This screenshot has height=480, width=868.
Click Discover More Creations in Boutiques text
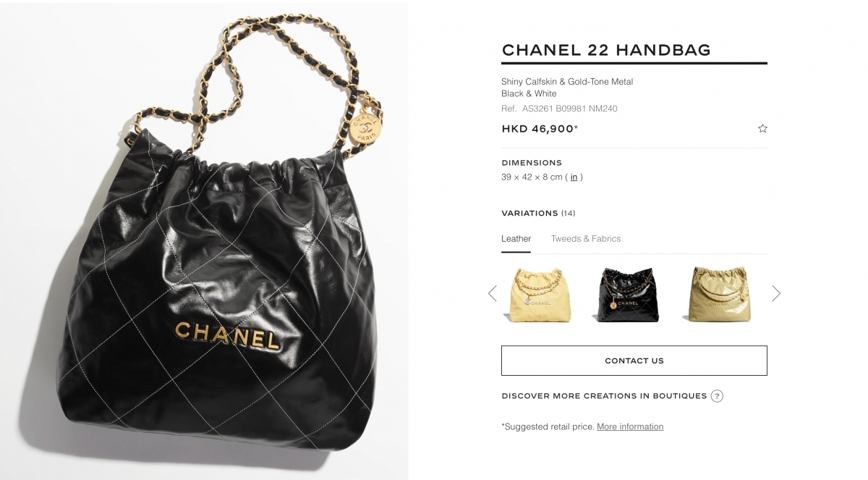tap(604, 396)
